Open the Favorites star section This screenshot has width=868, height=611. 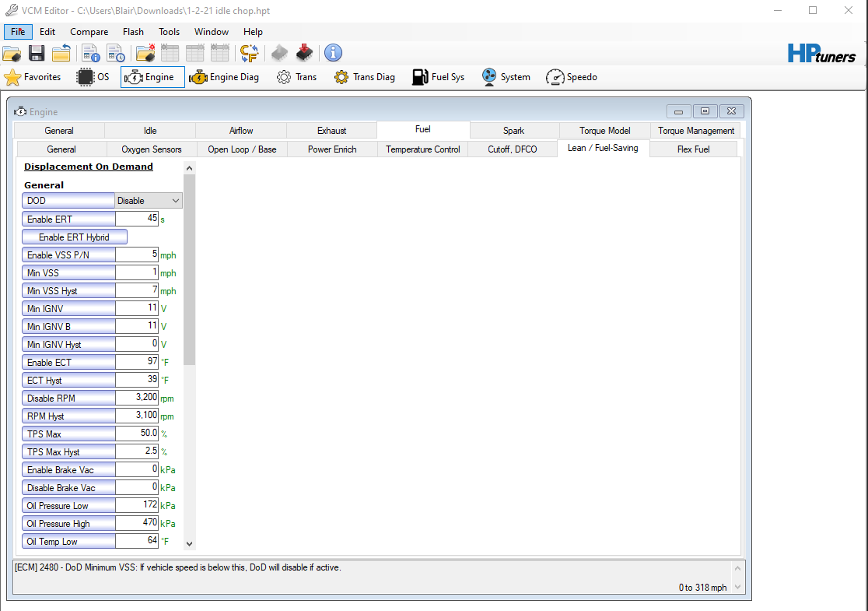pyautogui.click(x=32, y=77)
